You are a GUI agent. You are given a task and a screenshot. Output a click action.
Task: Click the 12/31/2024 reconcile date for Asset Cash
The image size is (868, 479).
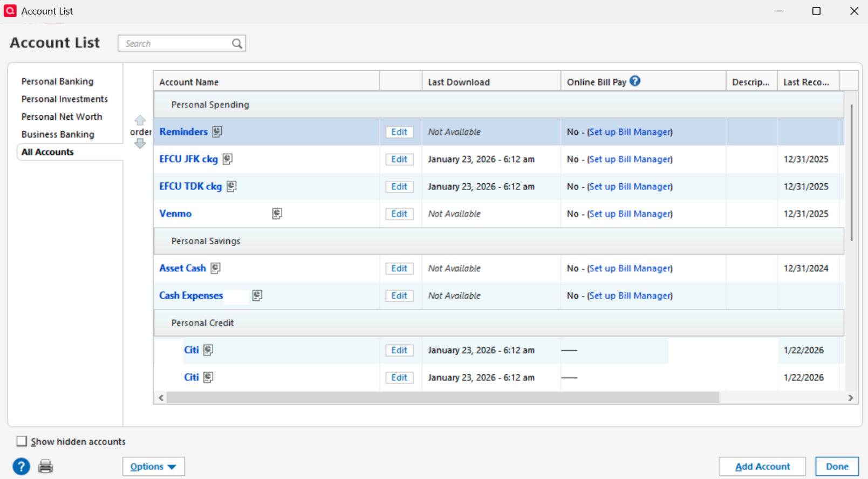(x=806, y=268)
